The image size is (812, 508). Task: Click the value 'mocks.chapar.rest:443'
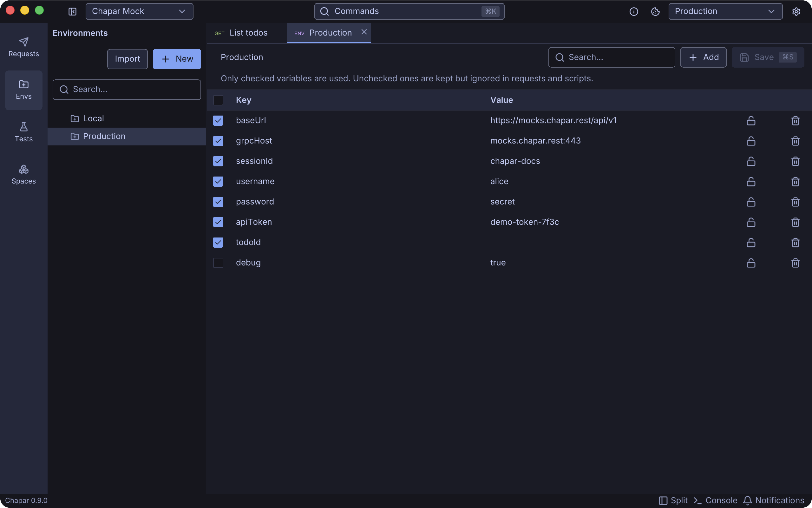click(535, 141)
